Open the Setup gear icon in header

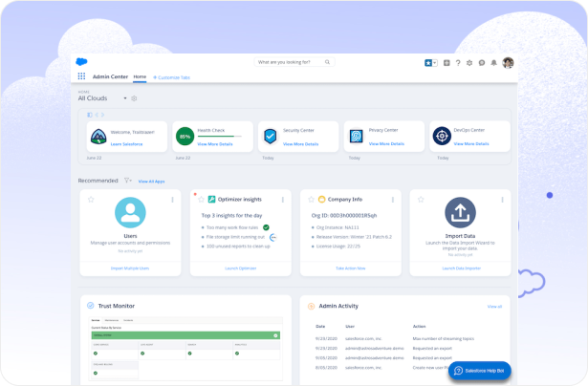(x=469, y=63)
